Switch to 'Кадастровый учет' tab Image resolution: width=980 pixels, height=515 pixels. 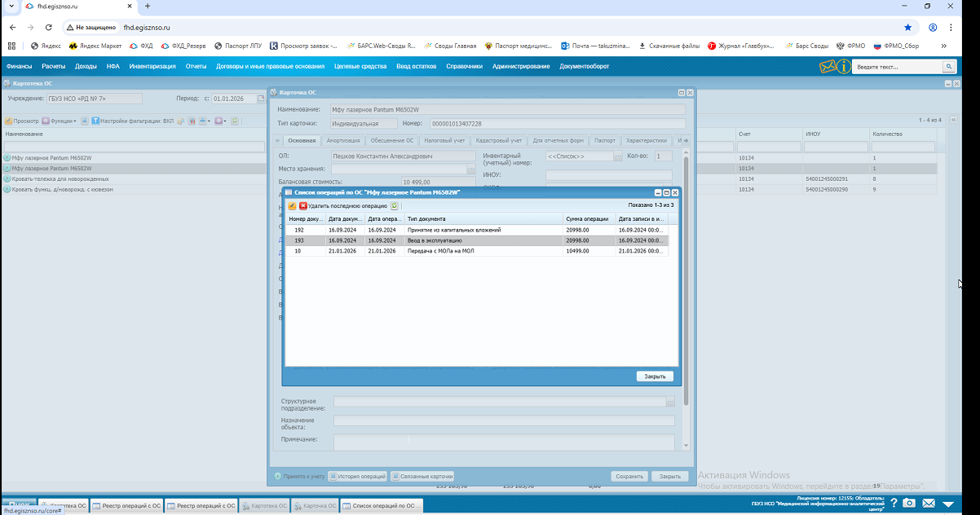499,140
